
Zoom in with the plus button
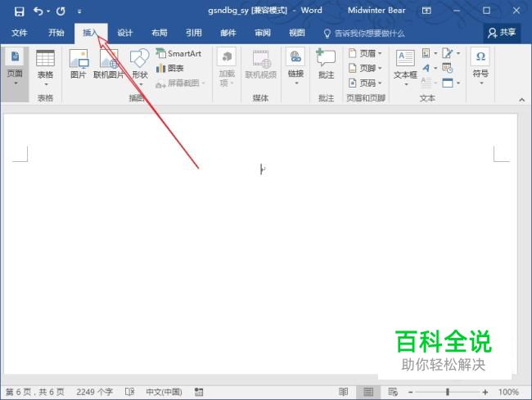point(485,392)
